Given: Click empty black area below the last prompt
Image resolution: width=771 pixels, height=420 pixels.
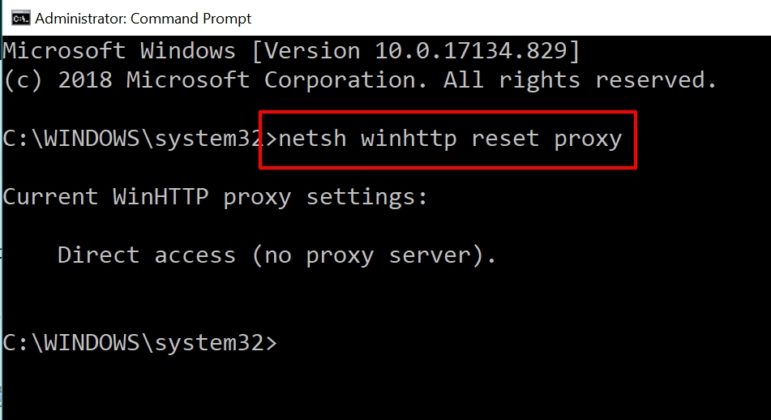Looking at the screenshot, I should 386,389.
